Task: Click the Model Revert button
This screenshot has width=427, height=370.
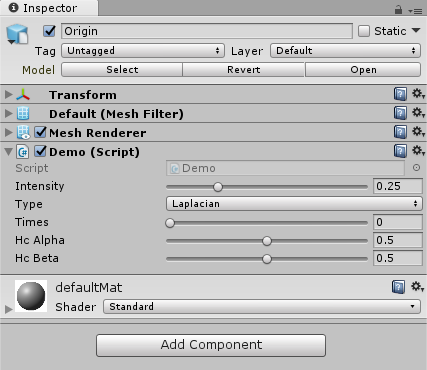Action: coord(244,70)
